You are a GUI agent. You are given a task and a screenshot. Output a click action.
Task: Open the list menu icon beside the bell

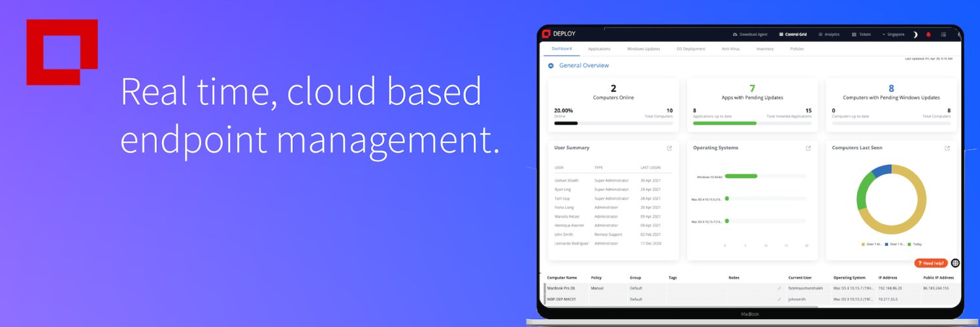click(943, 34)
